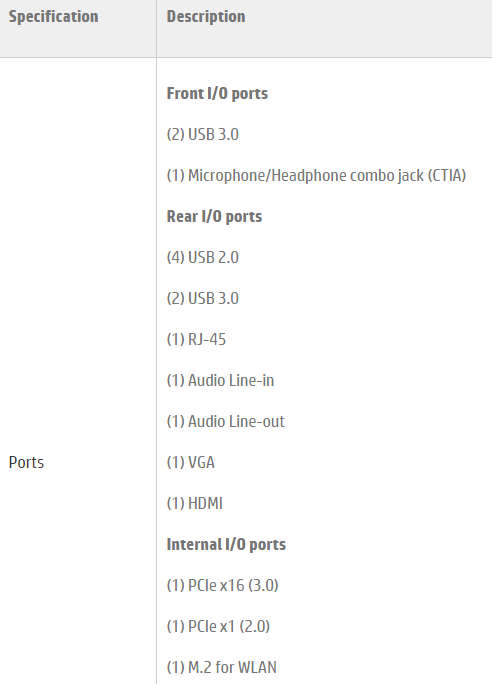Click the Microphone/Headphone combo jack line
The image size is (492, 684).
[316, 175]
